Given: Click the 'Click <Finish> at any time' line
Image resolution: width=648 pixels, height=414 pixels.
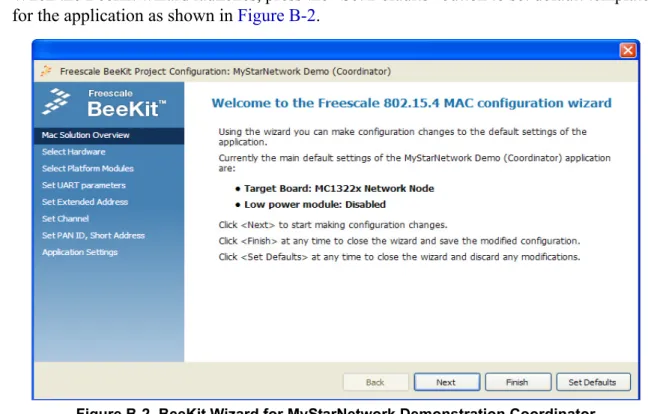Looking at the screenshot, I should click(x=399, y=241).
